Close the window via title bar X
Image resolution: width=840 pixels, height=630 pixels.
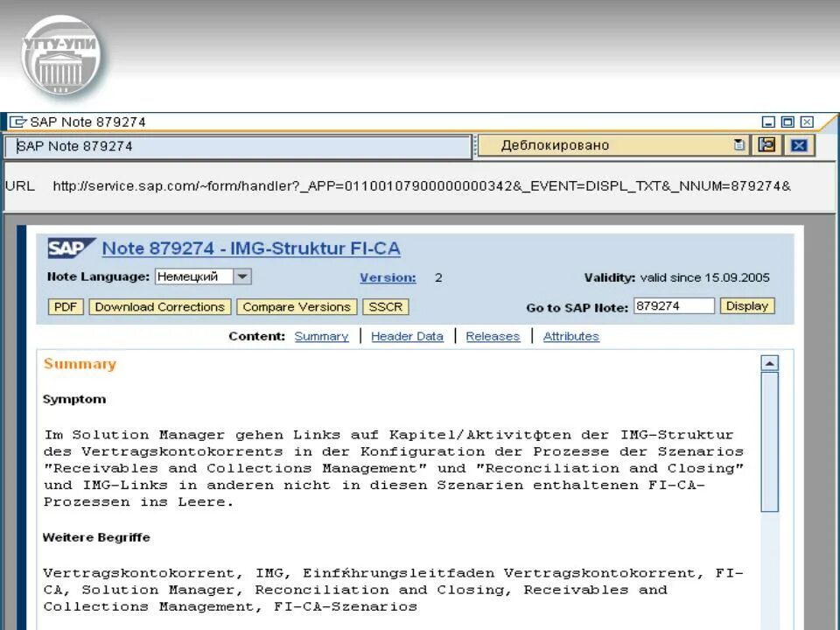pos(807,122)
